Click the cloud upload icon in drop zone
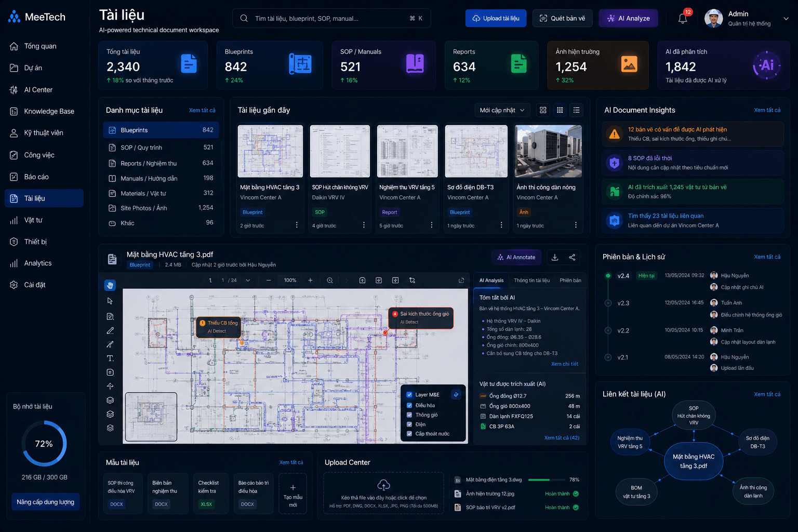The image size is (798, 532). coord(383,485)
